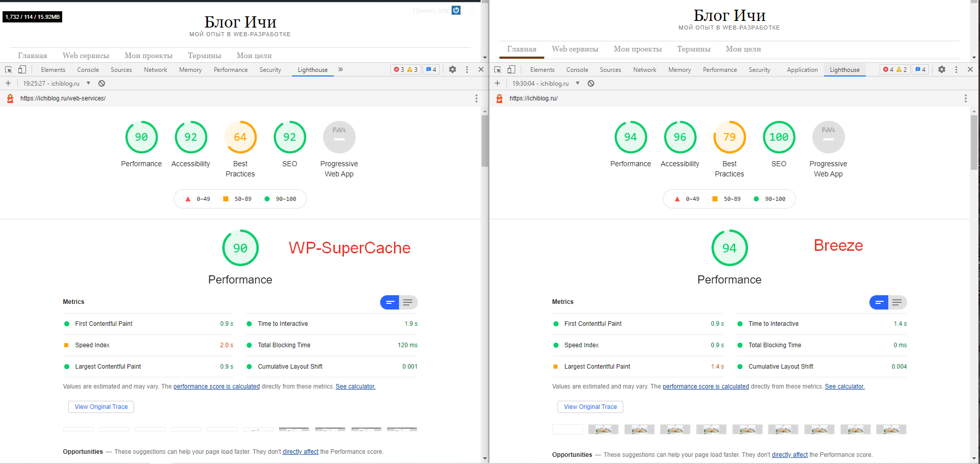The image size is (980, 464).
Task: Click Largest Contentful Paint row in right report
Action: [x=638, y=367]
